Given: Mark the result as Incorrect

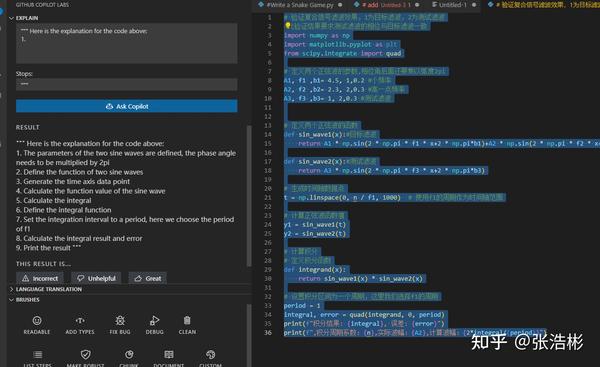Looking at the screenshot, I should click(40, 278).
